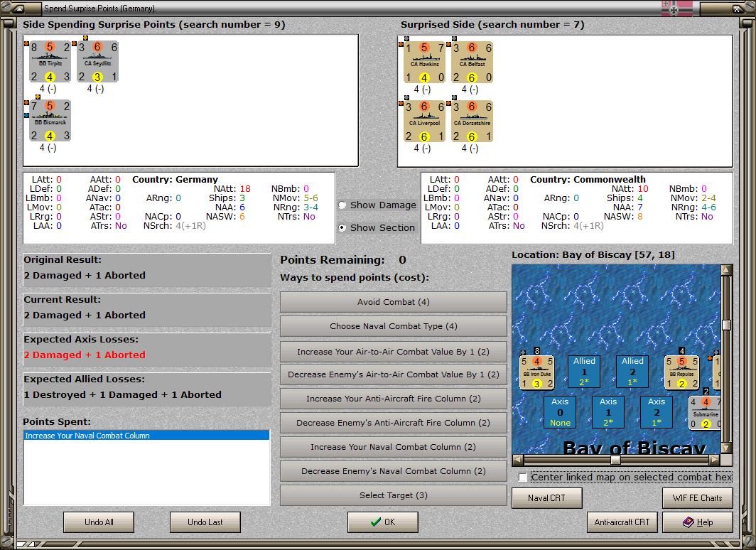
Task: Open the Help button
Action: (698, 522)
